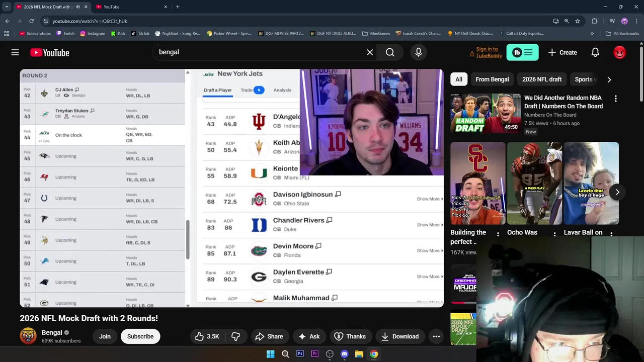Select the '2026 NFL draft' filter chip

tap(542, 79)
